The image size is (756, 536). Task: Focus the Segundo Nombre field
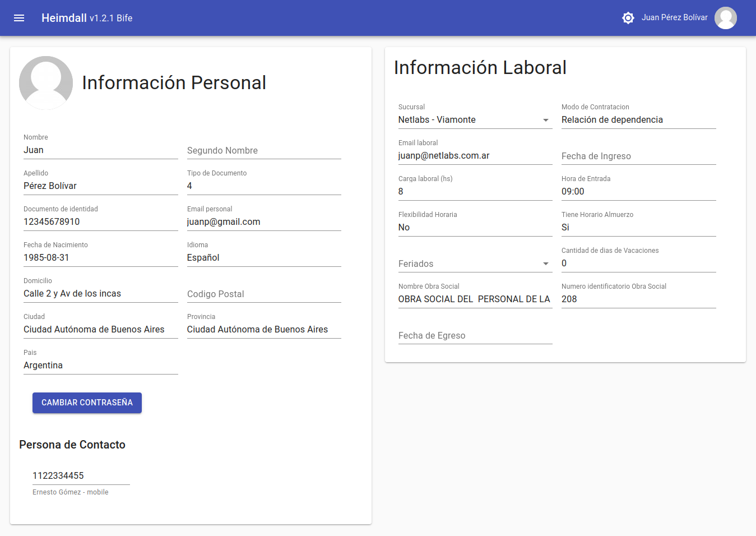pos(263,150)
